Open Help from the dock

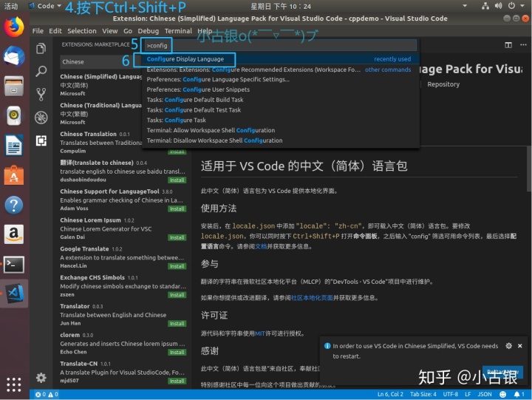(x=14, y=205)
